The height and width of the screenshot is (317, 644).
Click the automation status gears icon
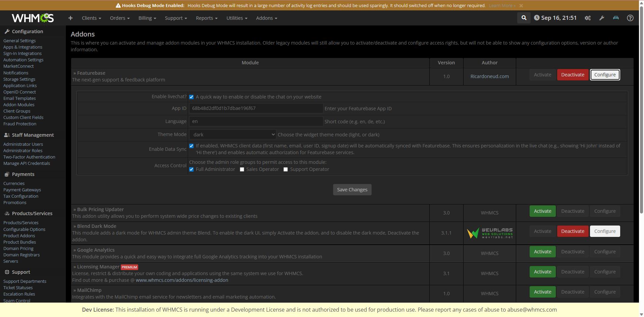pos(588,18)
